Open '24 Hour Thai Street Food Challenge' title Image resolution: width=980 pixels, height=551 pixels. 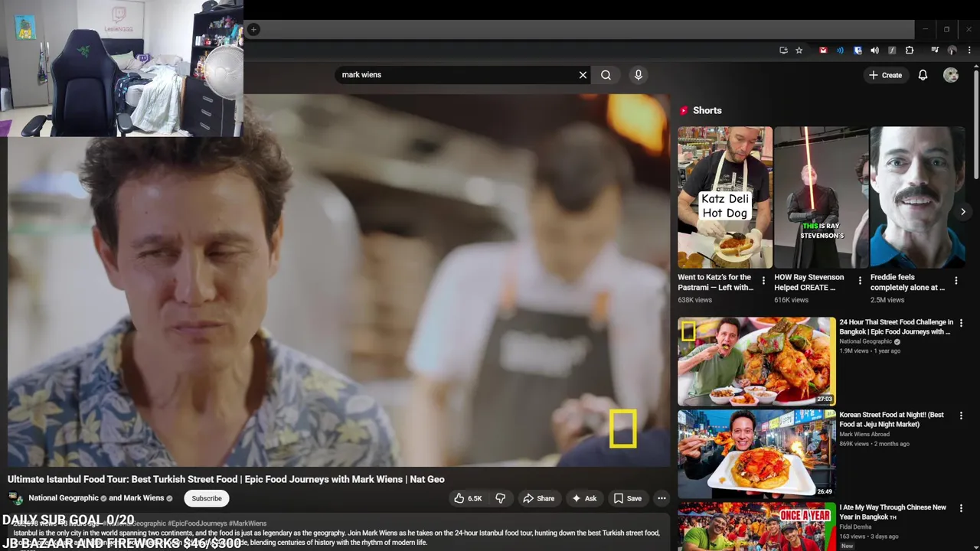point(897,327)
